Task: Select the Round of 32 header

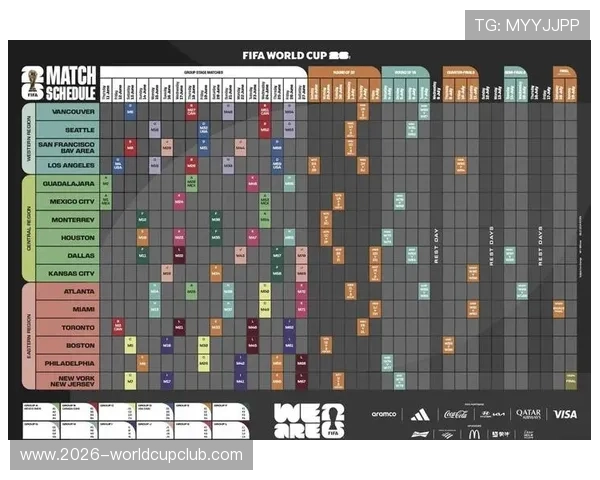Action: coord(344,72)
